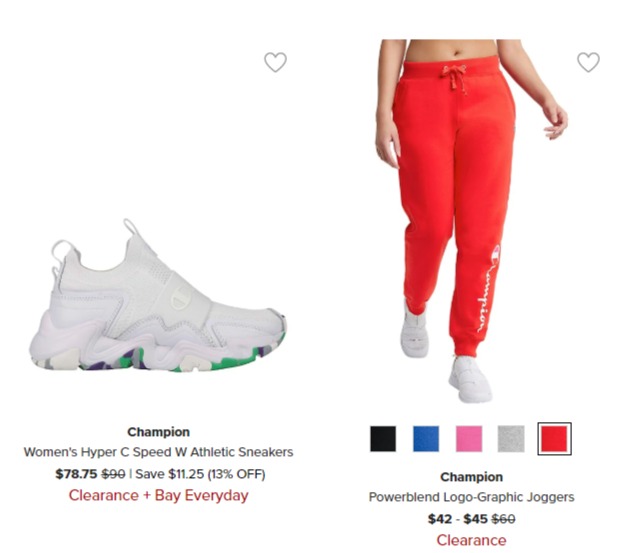Pick the pink color swatch
Image resolution: width=620 pixels, height=553 pixels.
[x=469, y=439]
